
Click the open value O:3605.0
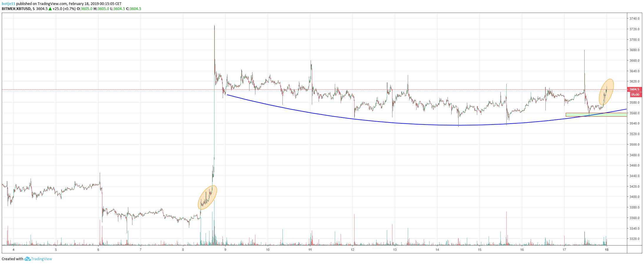[x=85, y=9]
